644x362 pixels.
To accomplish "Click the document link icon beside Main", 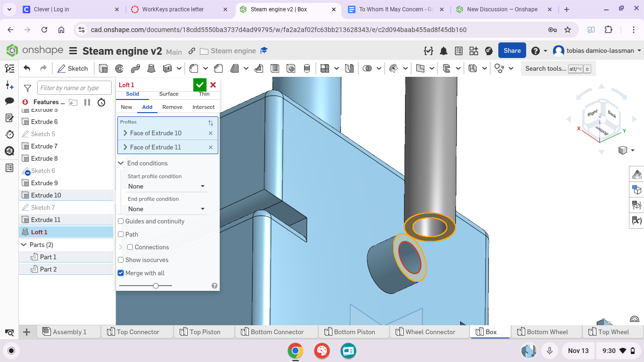I will [192, 51].
